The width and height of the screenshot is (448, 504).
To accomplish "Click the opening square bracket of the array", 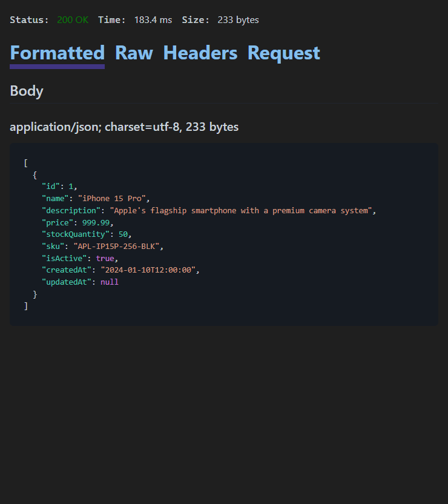I will point(26,162).
